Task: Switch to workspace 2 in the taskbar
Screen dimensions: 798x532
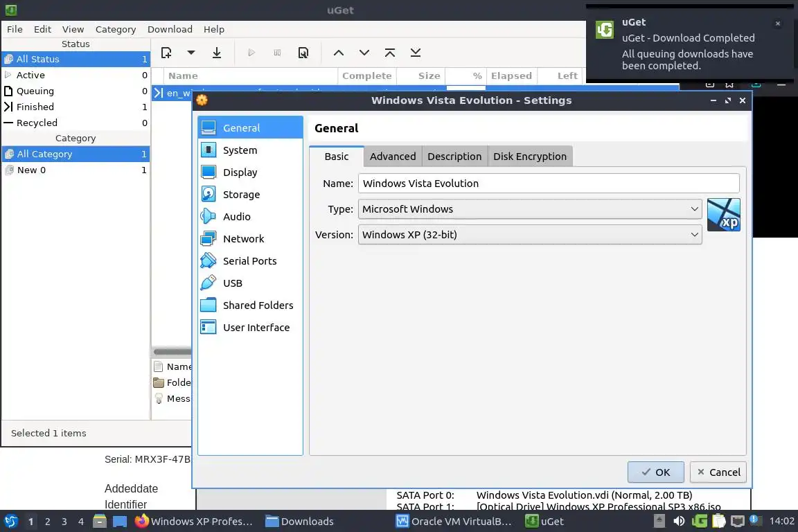Action: [x=47, y=522]
